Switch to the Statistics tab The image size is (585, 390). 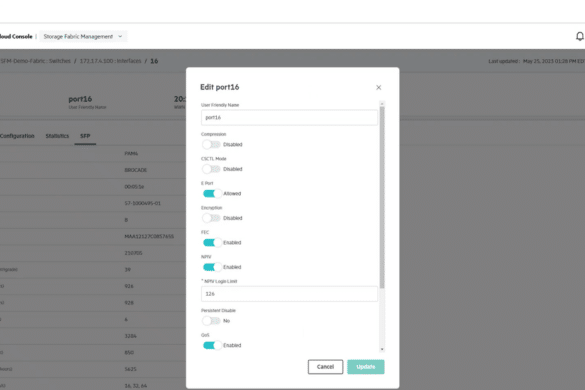(57, 136)
